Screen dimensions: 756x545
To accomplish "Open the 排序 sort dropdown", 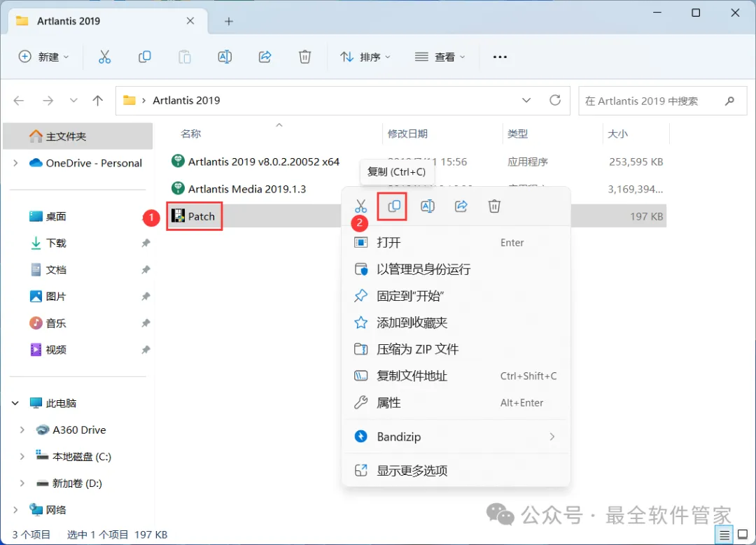I will [365, 57].
